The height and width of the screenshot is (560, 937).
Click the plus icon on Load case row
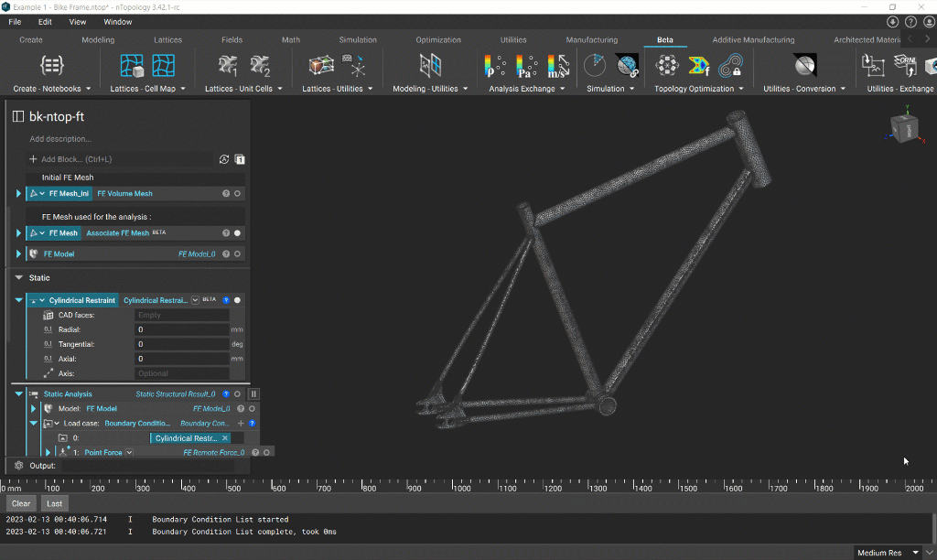(x=241, y=423)
